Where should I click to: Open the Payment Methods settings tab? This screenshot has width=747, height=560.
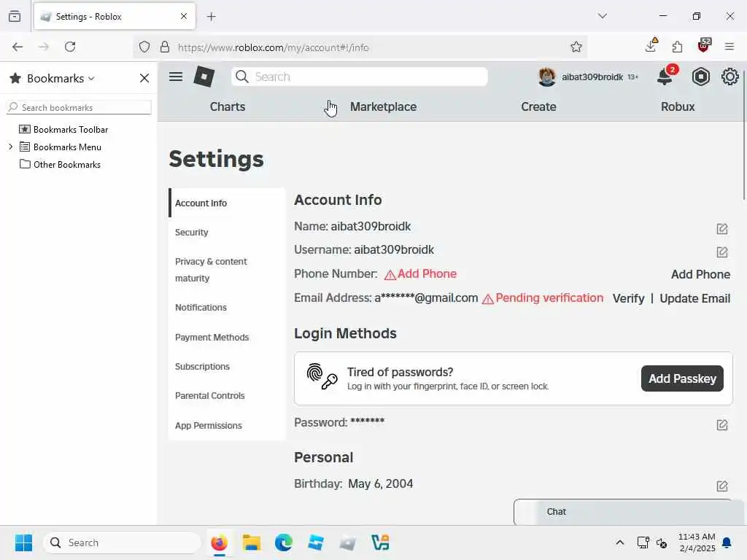[227, 337]
